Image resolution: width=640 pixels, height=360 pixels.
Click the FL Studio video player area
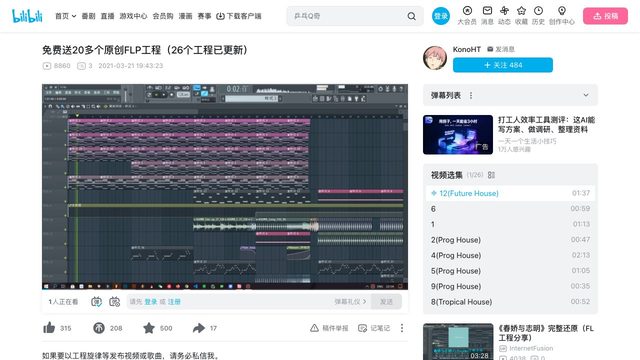coord(225,187)
